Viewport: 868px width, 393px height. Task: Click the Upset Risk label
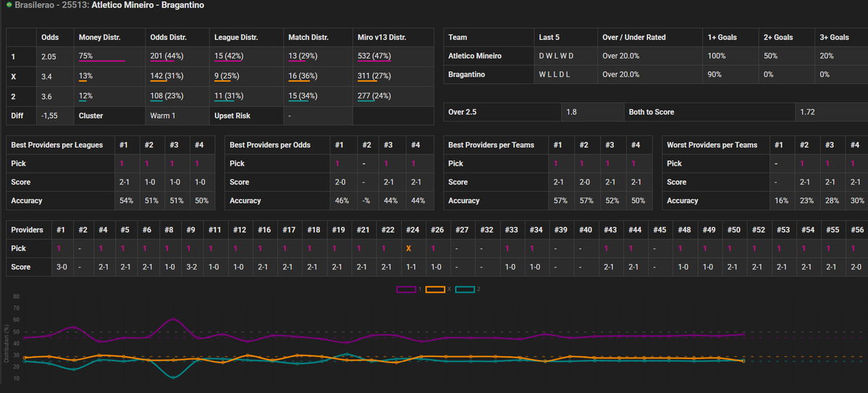pyautogui.click(x=232, y=116)
